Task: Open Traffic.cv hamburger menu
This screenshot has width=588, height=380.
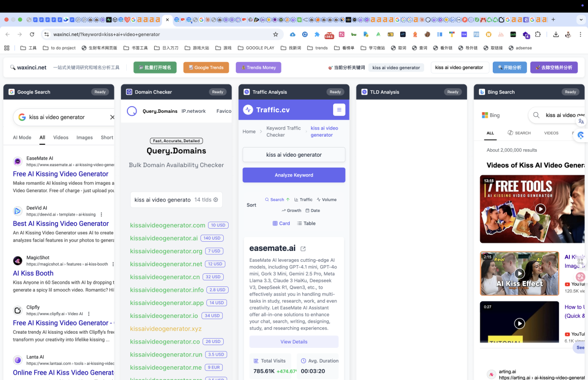Action: click(x=339, y=109)
